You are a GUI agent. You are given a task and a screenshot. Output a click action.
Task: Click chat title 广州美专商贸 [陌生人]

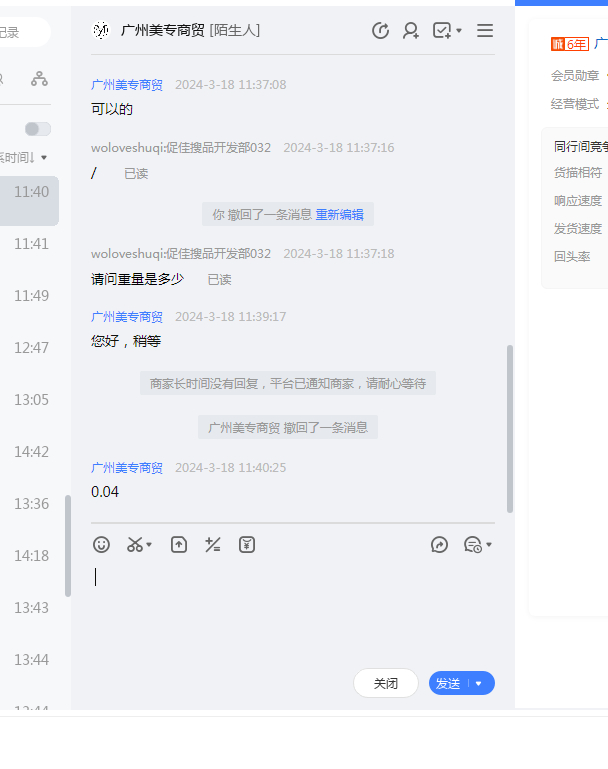(191, 30)
